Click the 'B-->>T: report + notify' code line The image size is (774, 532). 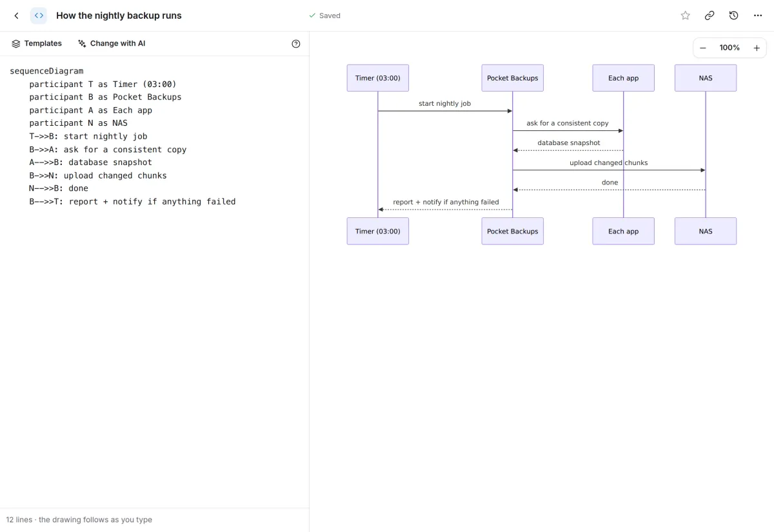click(132, 202)
